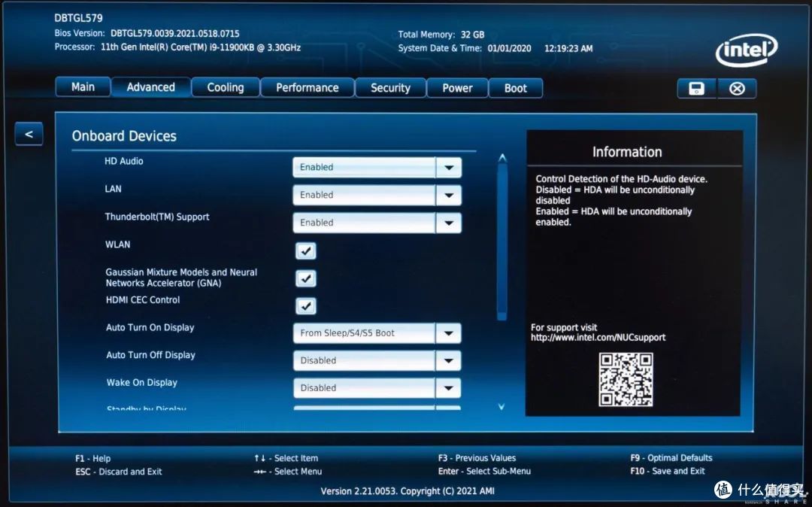
Task: Click the Bios Version string
Action: (x=175, y=34)
